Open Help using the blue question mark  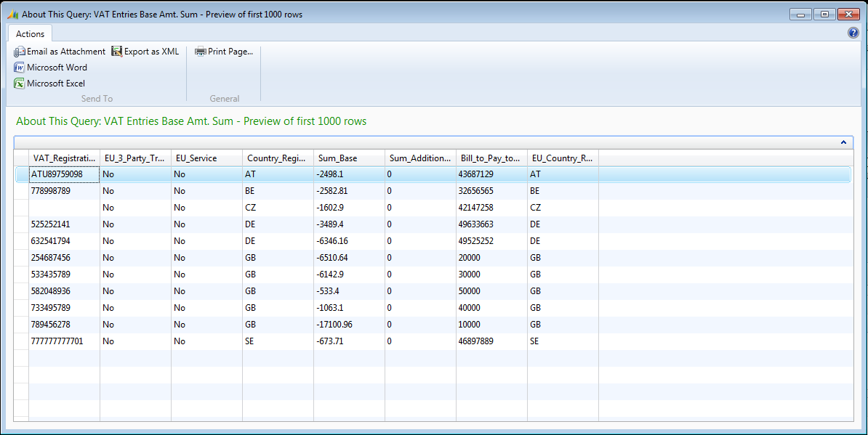pyautogui.click(x=853, y=33)
